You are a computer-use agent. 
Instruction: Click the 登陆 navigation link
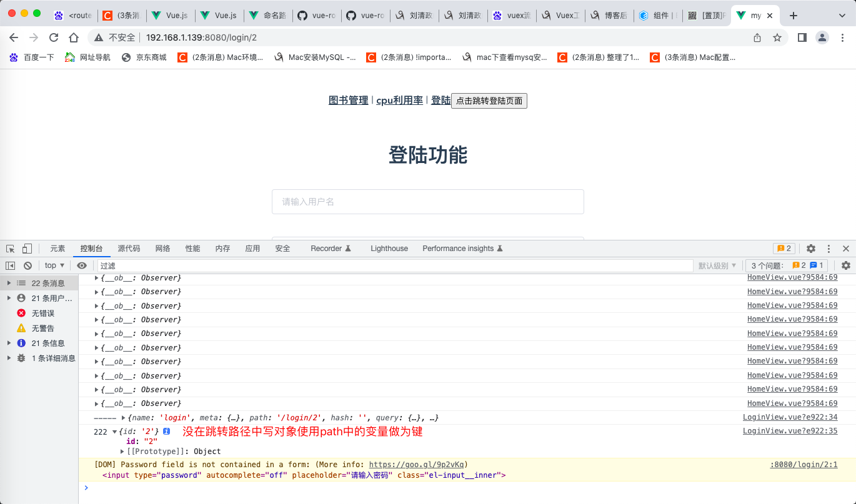point(441,100)
